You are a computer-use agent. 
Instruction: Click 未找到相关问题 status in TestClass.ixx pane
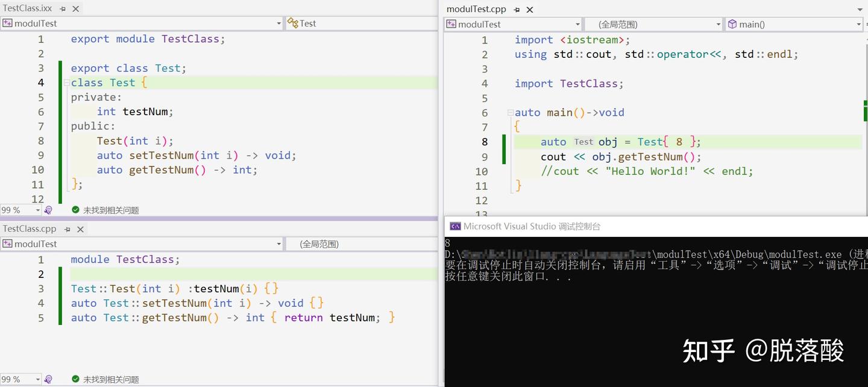click(x=111, y=210)
